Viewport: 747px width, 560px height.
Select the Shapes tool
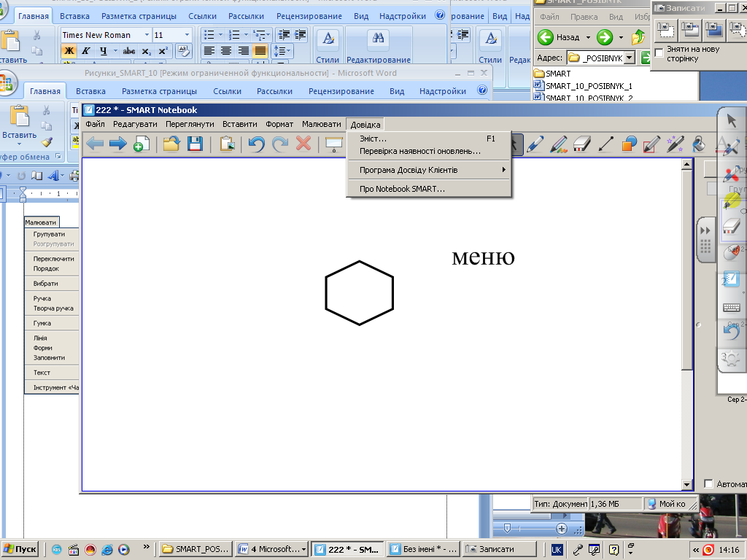(x=629, y=144)
